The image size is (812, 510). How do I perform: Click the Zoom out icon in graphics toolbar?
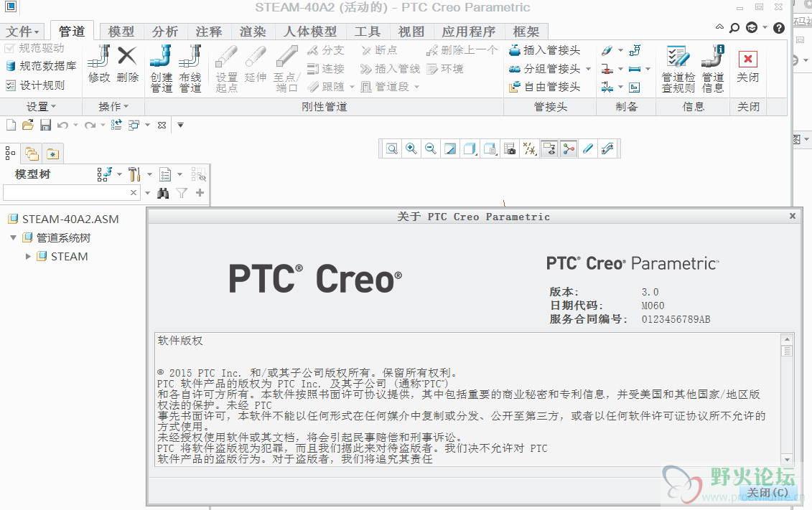(430, 149)
